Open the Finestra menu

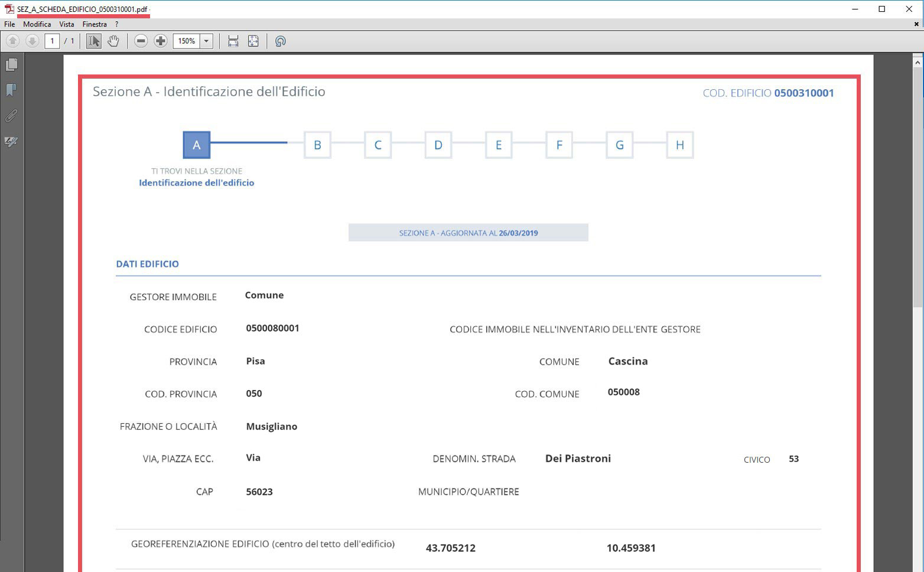click(95, 24)
